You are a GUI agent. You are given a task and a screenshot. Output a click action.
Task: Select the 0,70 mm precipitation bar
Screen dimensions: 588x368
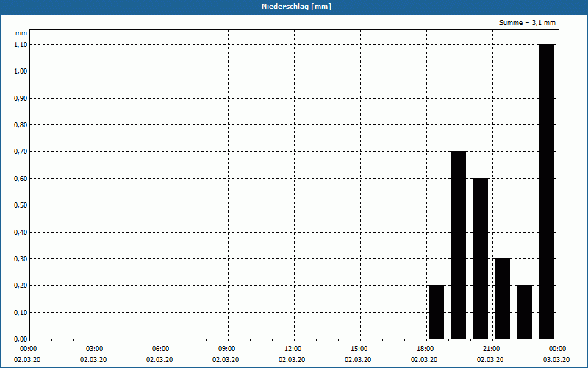[458, 245]
